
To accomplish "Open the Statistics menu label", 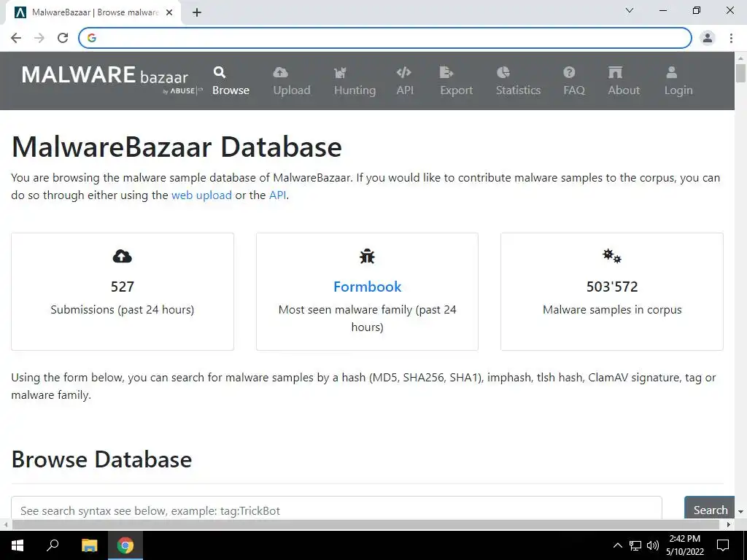I will pos(519,90).
